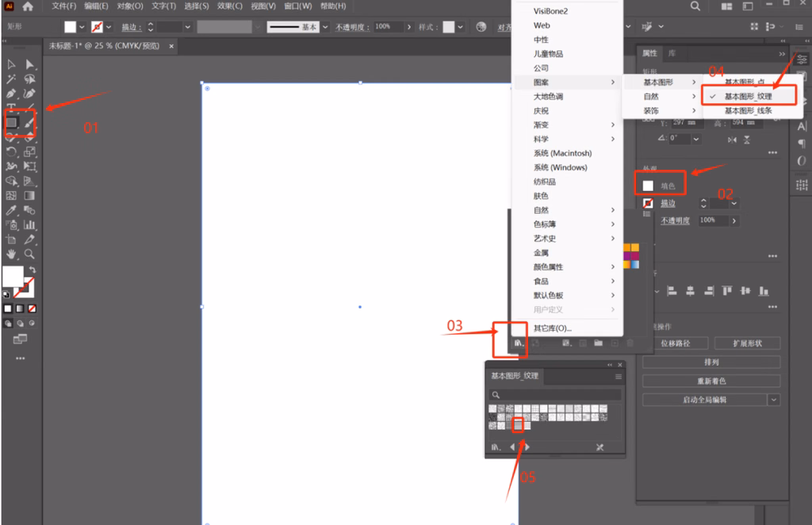Set fill mode to None
The height and width of the screenshot is (525, 812).
coord(32,308)
